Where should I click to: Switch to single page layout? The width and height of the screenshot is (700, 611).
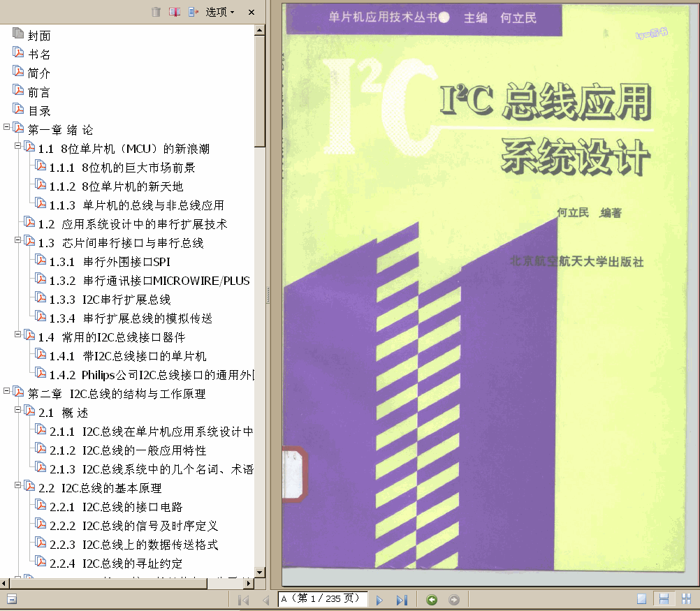coord(640,598)
